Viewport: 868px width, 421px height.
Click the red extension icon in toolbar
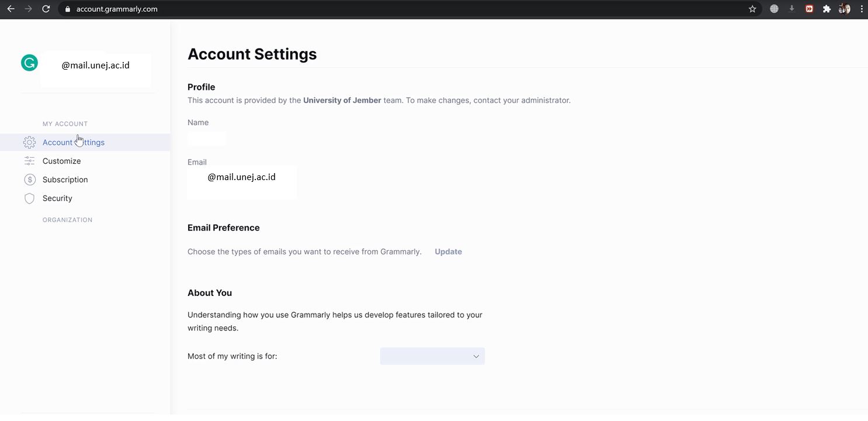809,9
